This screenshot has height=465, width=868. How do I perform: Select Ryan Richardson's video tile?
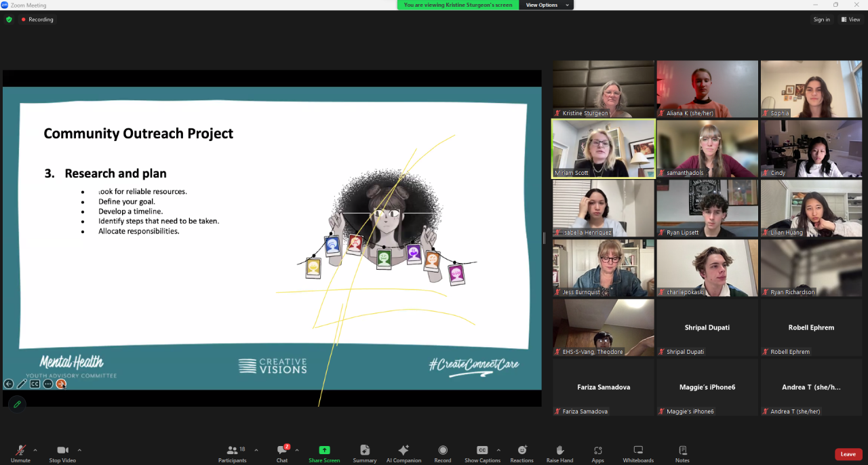(811, 268)
